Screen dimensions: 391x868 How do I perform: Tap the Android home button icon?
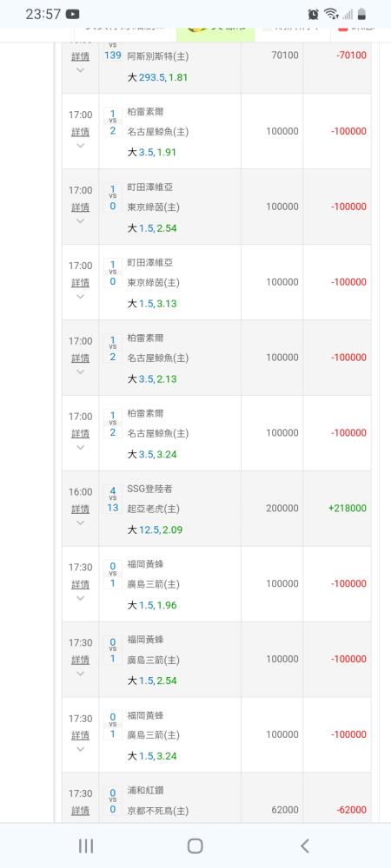195,845
